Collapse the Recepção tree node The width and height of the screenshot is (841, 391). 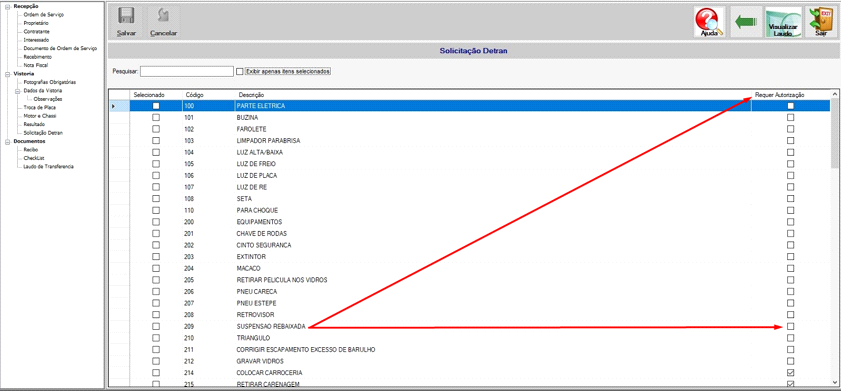[8, 6]
